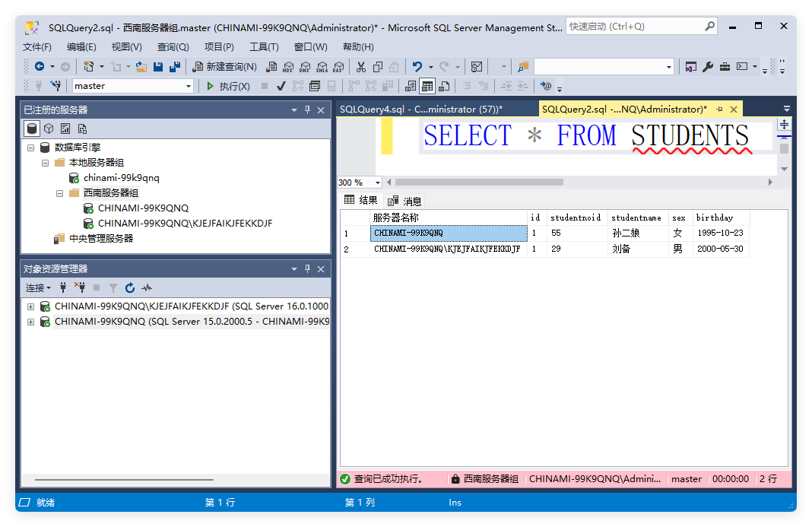
Task: Select database engine server type icon
Action: pyautogui.click(x=32, y=129)
